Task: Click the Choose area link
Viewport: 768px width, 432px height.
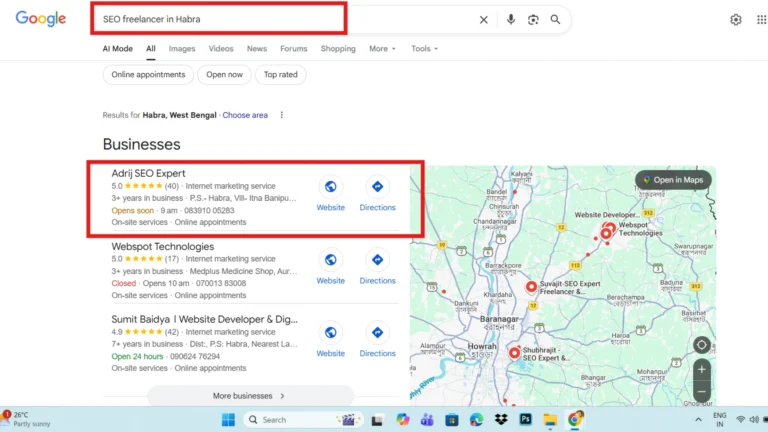Action: coord(245,115)
